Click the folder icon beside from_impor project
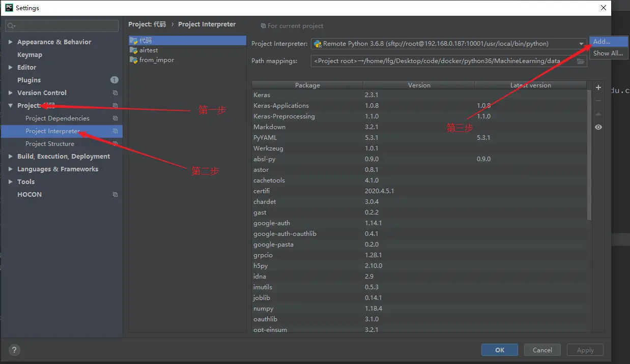 134,60
